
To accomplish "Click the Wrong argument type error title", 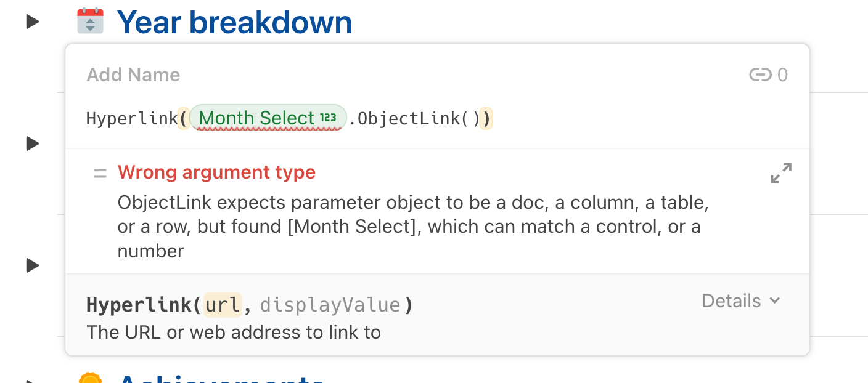I will [x=216, y=172].
